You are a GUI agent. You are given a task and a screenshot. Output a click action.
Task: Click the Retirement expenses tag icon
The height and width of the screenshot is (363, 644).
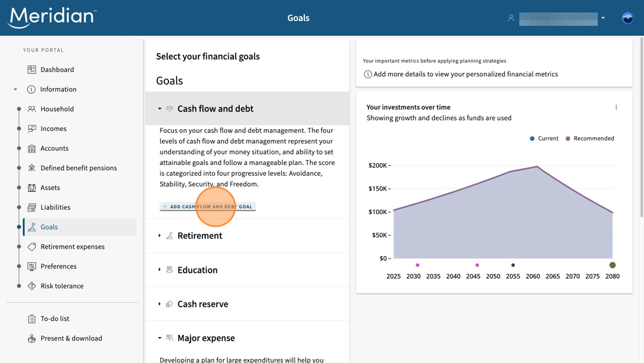click(32, 247)
